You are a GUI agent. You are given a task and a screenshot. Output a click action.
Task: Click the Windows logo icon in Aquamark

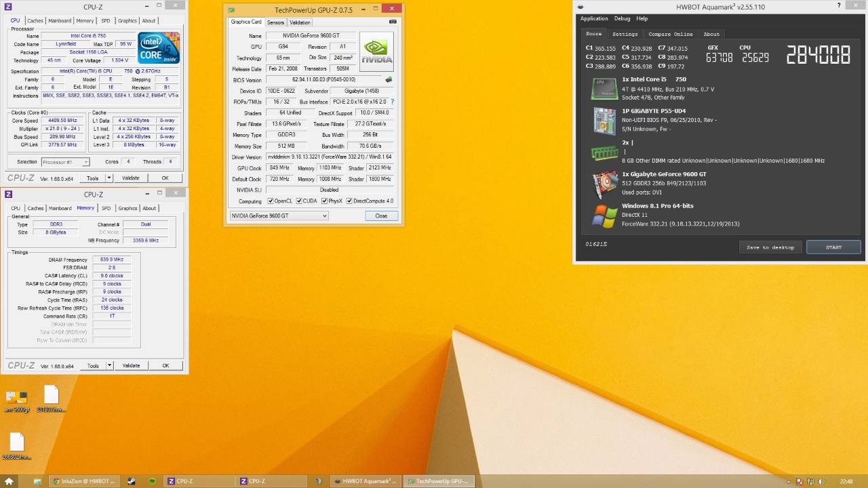604,216
